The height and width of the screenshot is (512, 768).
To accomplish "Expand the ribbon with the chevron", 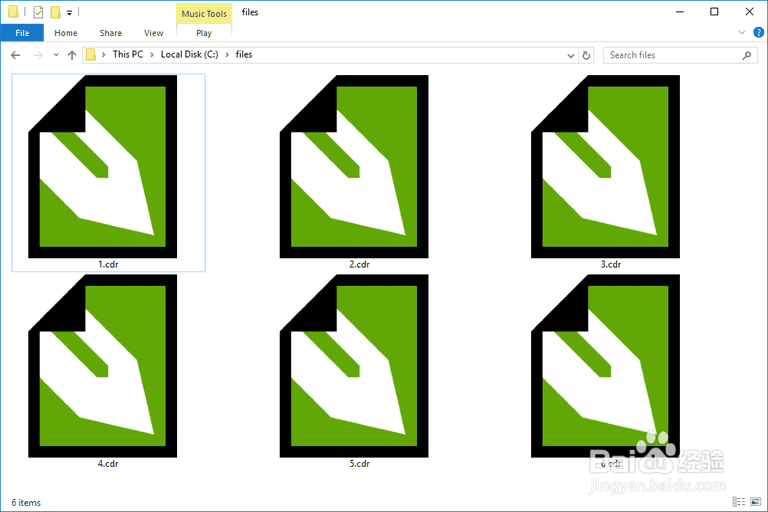I will pyautogui.click(x=742, y=32).
